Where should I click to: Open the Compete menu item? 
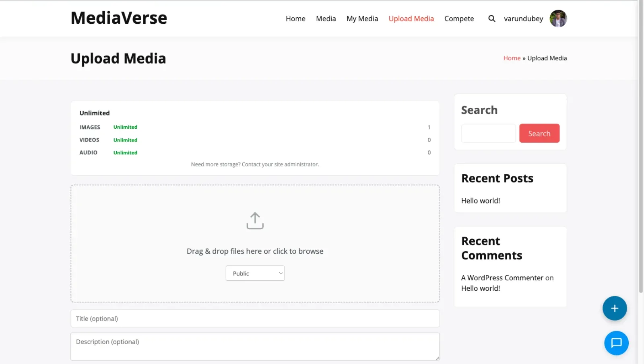[x=459, y=19]
